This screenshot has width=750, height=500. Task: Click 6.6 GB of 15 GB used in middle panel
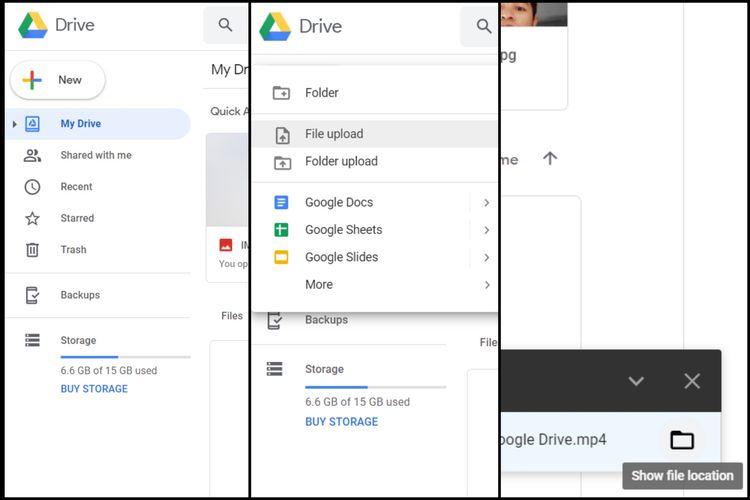(x=357, y=402)
